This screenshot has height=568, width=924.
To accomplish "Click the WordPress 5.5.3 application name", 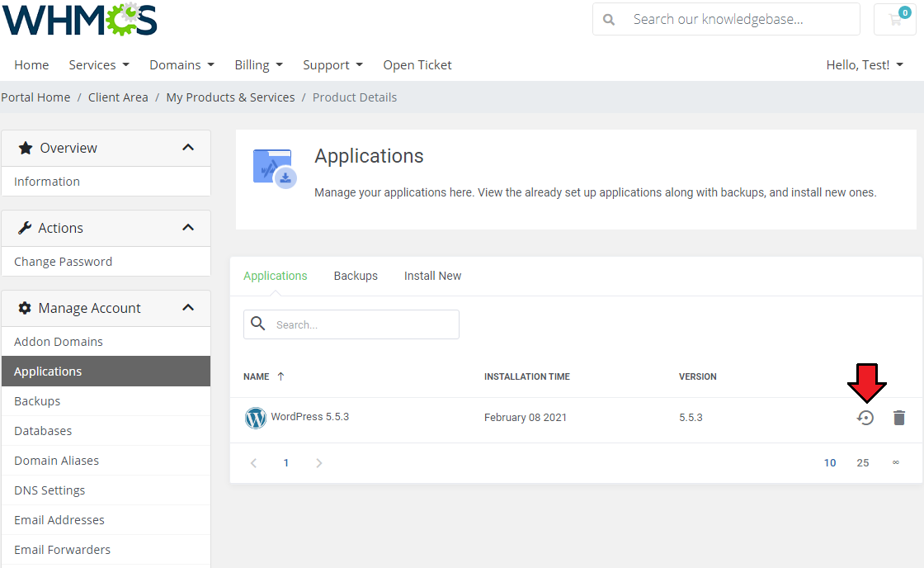I will tap(310, 416).
